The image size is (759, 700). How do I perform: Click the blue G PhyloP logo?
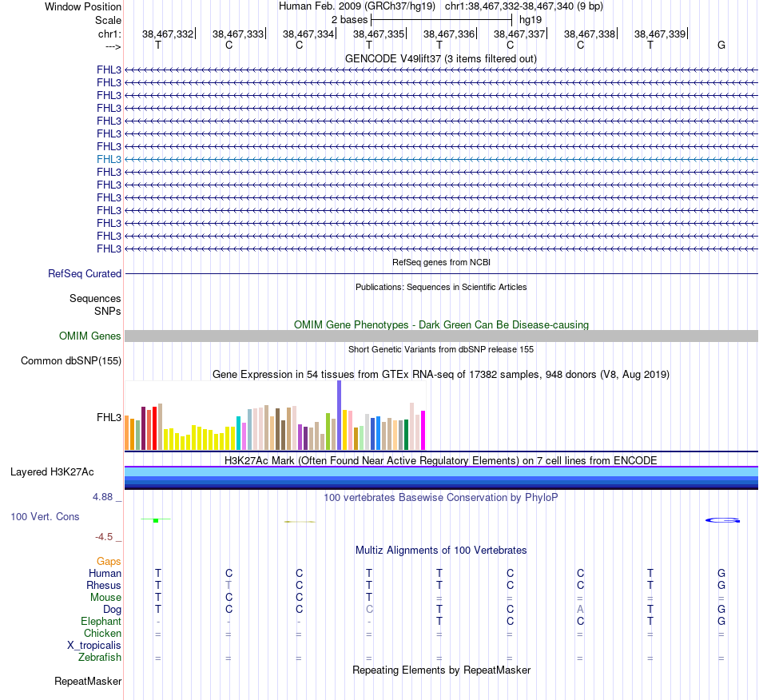(x=722, y=520)
